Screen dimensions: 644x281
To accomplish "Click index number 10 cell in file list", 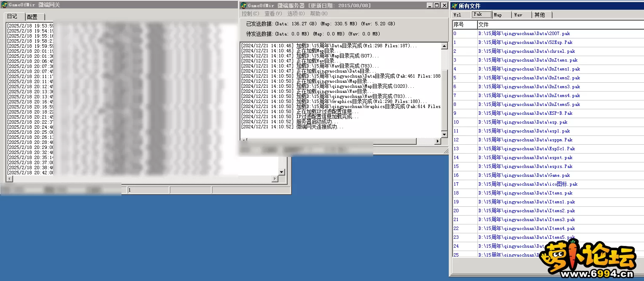I will pos(465,122).
